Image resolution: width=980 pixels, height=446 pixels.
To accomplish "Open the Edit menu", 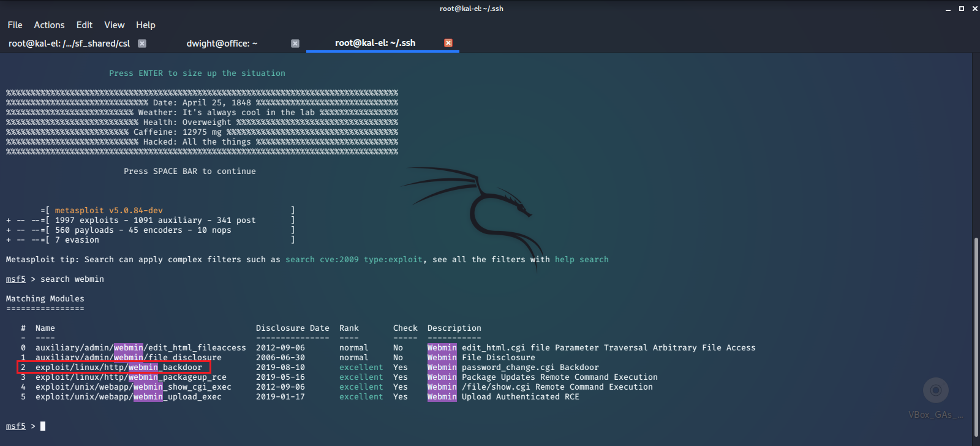I will coord(85,25).
